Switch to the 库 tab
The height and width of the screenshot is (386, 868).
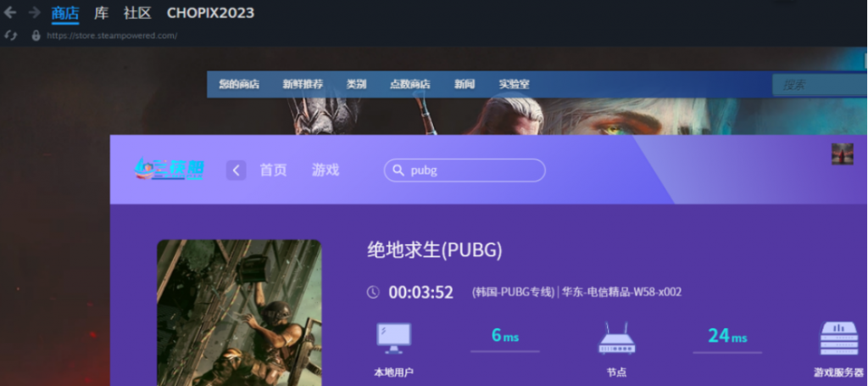click(102, 13)
